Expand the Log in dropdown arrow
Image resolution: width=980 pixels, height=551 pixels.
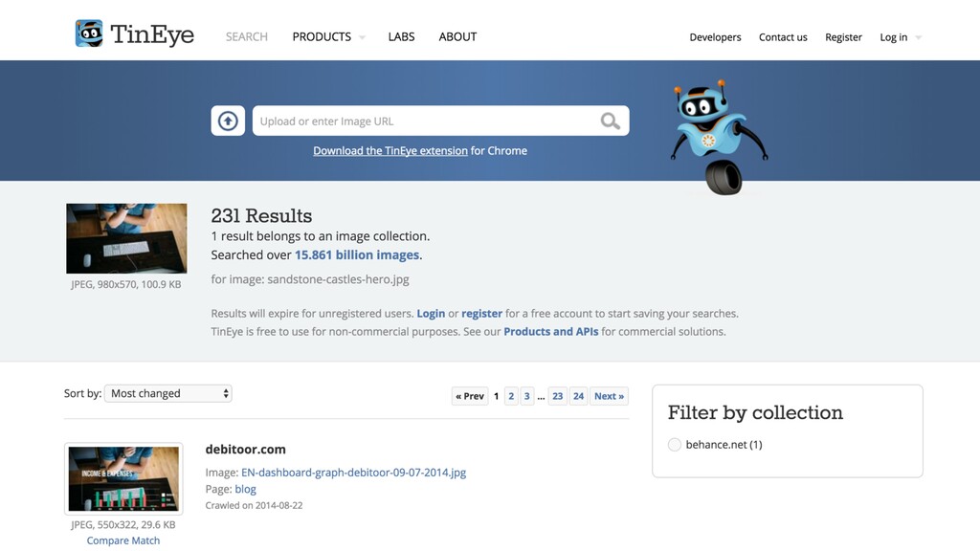point(918,37)
